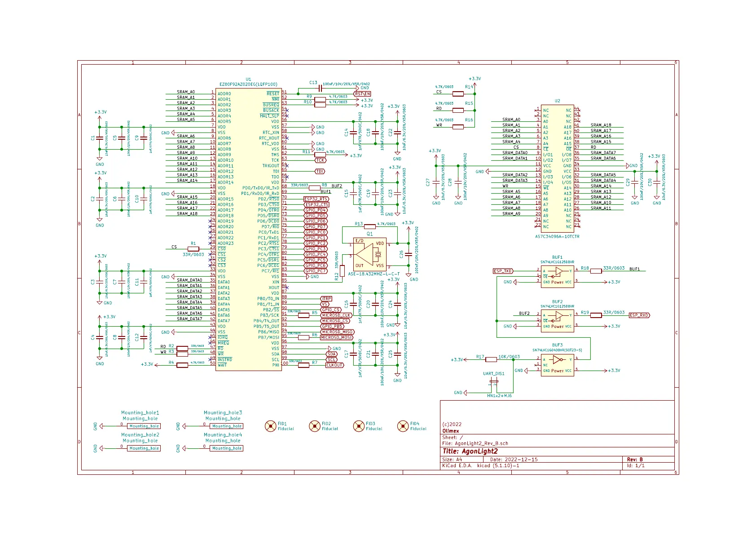The height and width of the screenshot is (535, 756).
Task: Click resistor R4 on the WAIT line
Action: 182,365
